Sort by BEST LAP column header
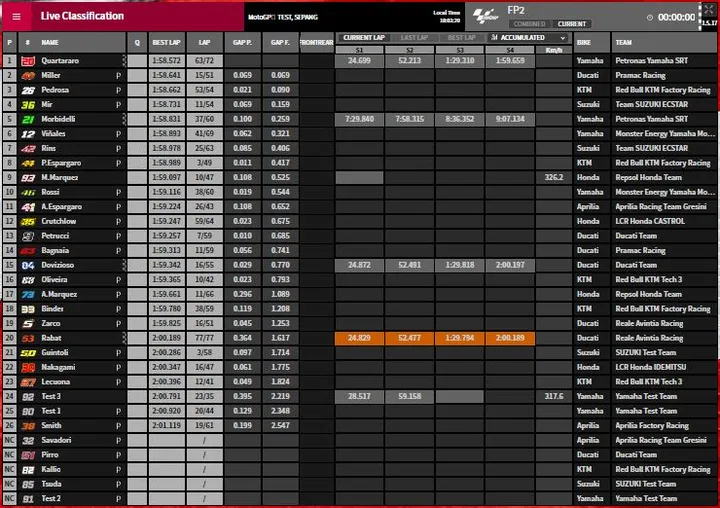 tap(166, 42)
